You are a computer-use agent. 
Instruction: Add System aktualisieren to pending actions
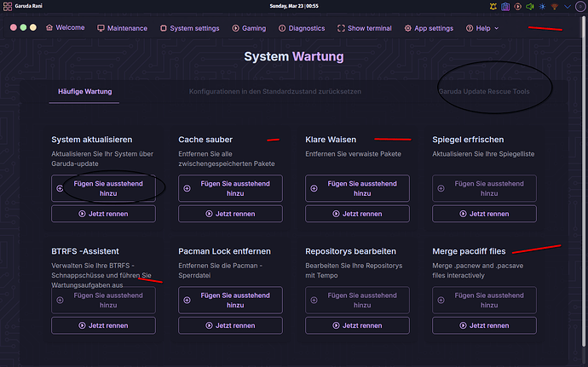[x=103, y=188]
